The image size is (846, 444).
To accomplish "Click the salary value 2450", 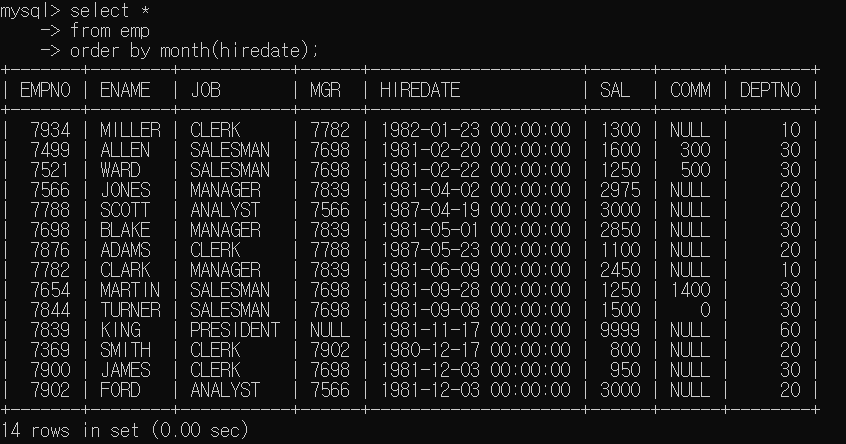I will coord(620,270).
